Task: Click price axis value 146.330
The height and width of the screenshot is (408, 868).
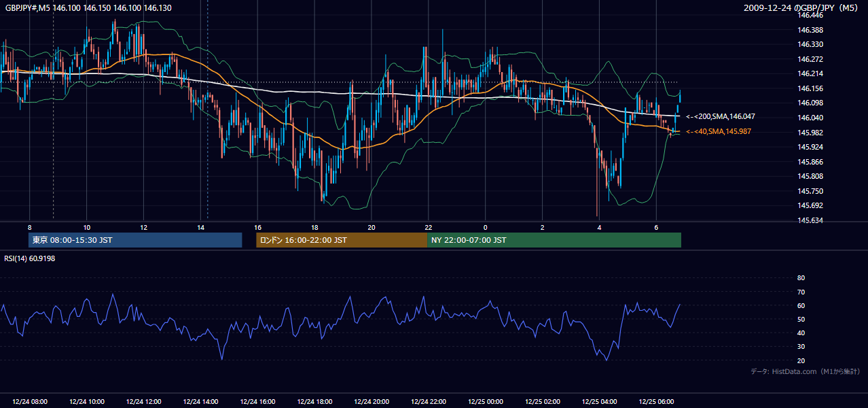Action: [x=810, y=44]
